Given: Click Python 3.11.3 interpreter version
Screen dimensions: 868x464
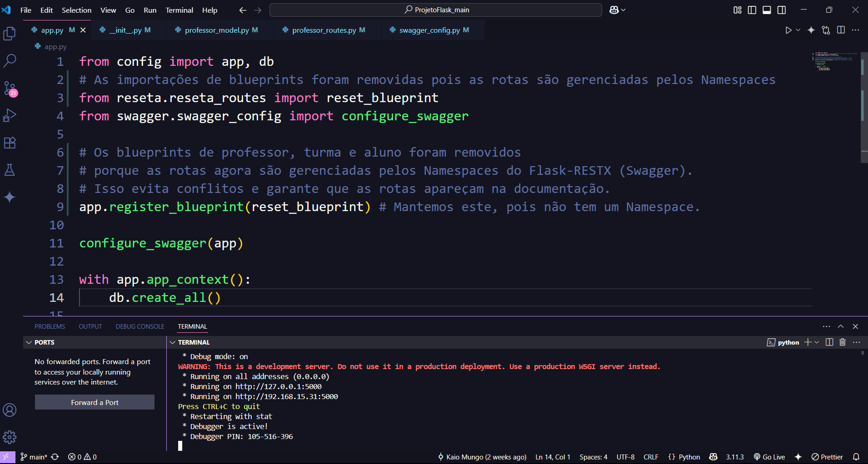Looking at the screenshot, I should tap(735, 457).
